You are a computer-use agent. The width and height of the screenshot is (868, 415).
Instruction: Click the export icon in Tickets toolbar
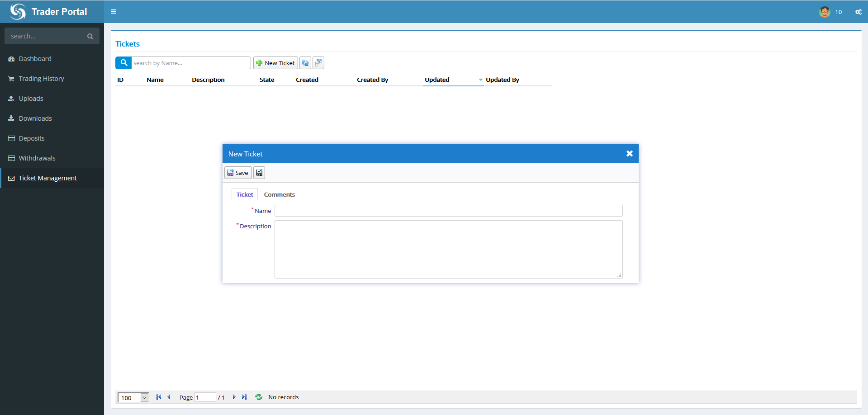click(x=318, y=63)
